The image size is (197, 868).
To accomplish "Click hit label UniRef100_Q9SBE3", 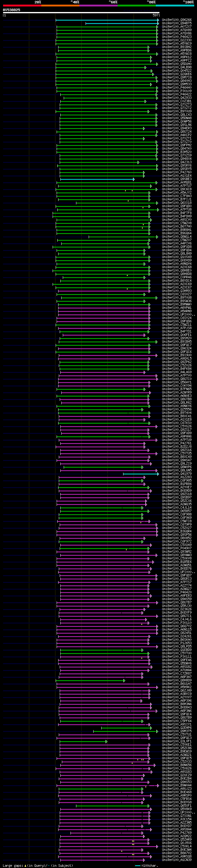I will tap(177, 179).
